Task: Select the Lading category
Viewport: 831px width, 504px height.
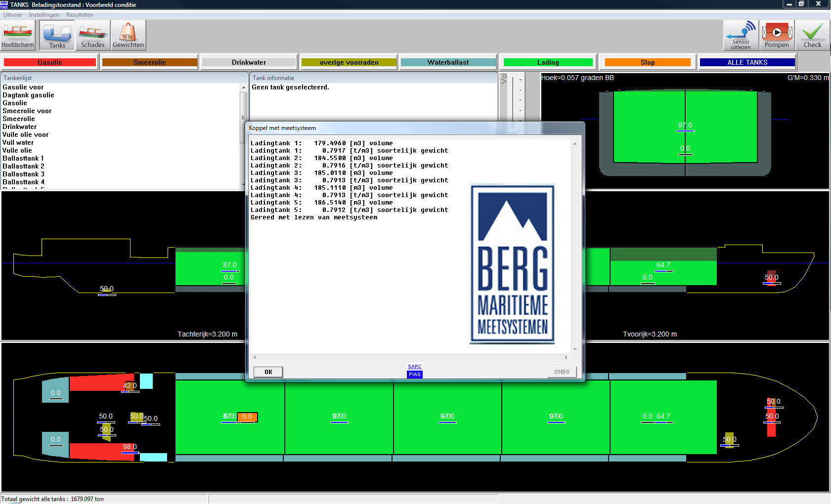Action: [x=548, y=62]
